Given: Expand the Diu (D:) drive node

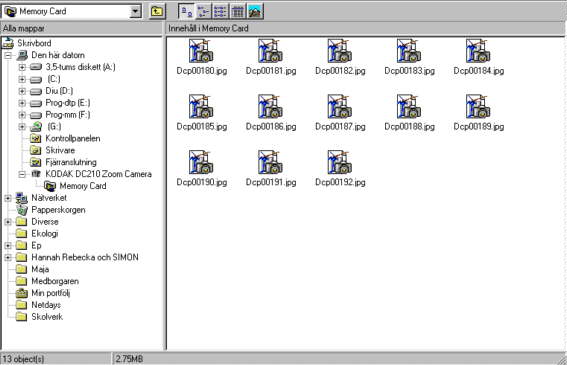Looking at the screenshot, I should (22, 91).
